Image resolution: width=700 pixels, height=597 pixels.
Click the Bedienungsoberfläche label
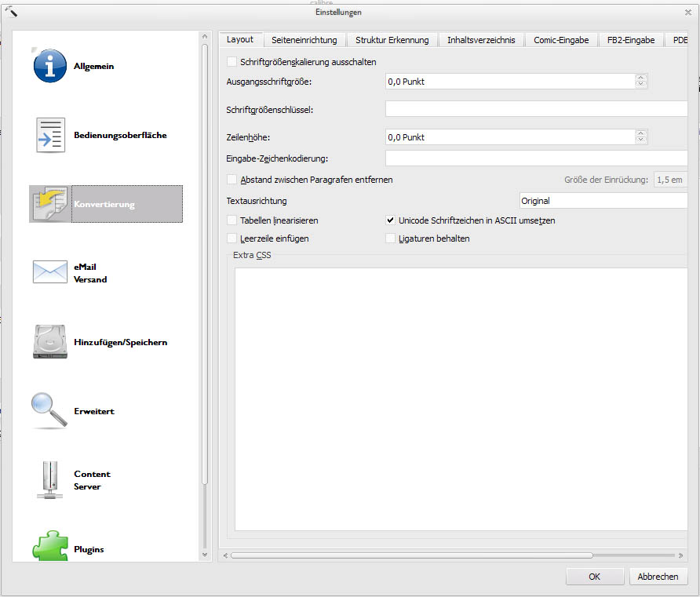[121, 135]
